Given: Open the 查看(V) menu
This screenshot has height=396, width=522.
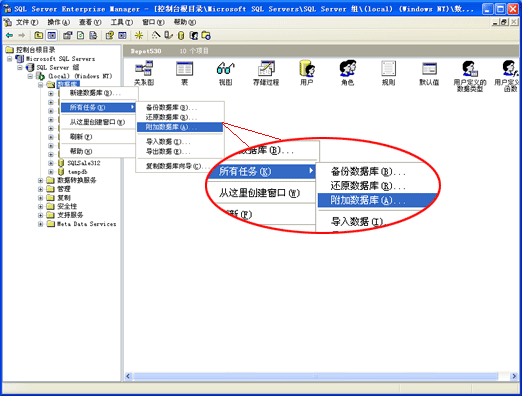Looking at the screenshot, I should 90,22.
